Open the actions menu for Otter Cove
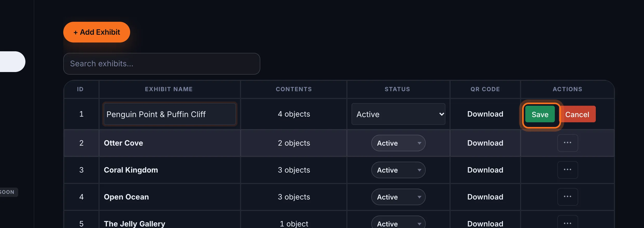This screenshot has height=228, width=644. pyautogui.click(x=568, y=143)
